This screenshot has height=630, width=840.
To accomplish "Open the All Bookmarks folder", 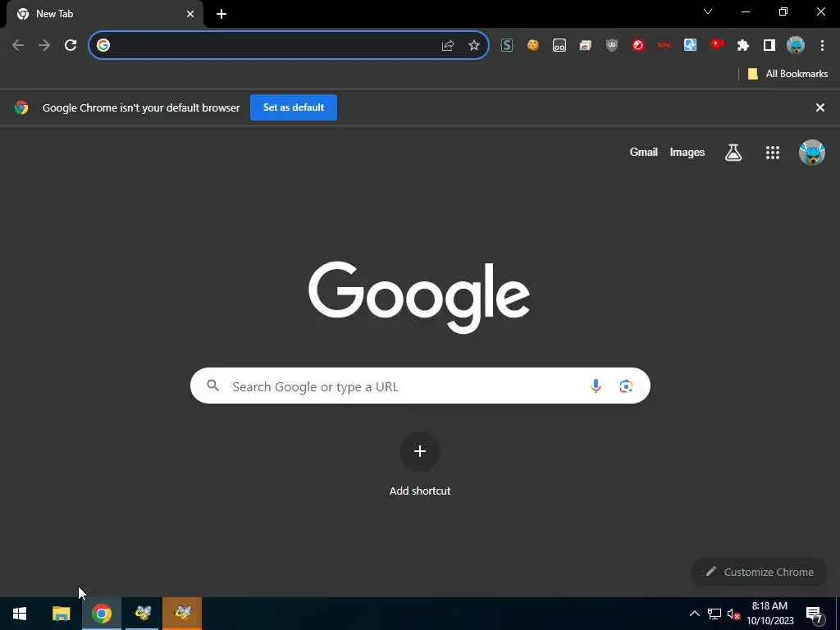I will [x=787, y=74].
